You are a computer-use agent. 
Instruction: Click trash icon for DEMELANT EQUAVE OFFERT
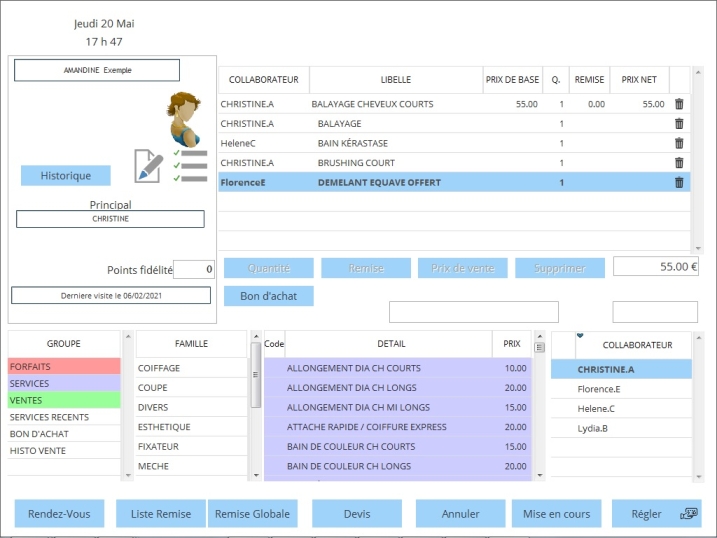coord(679,182)
